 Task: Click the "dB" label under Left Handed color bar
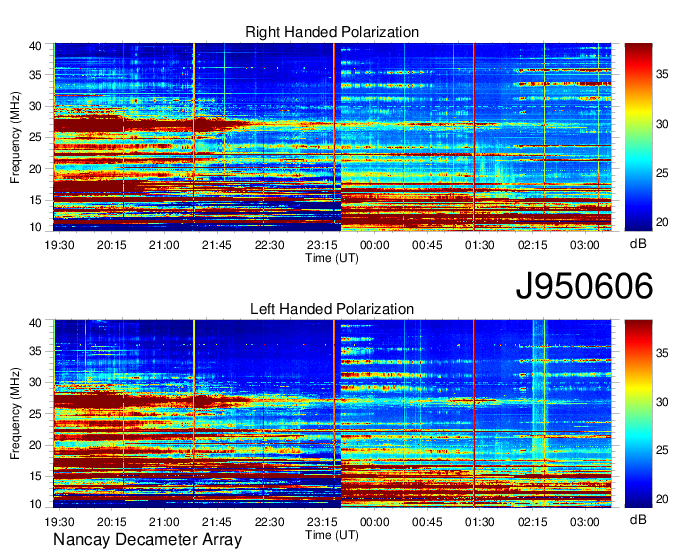[638, 519]
